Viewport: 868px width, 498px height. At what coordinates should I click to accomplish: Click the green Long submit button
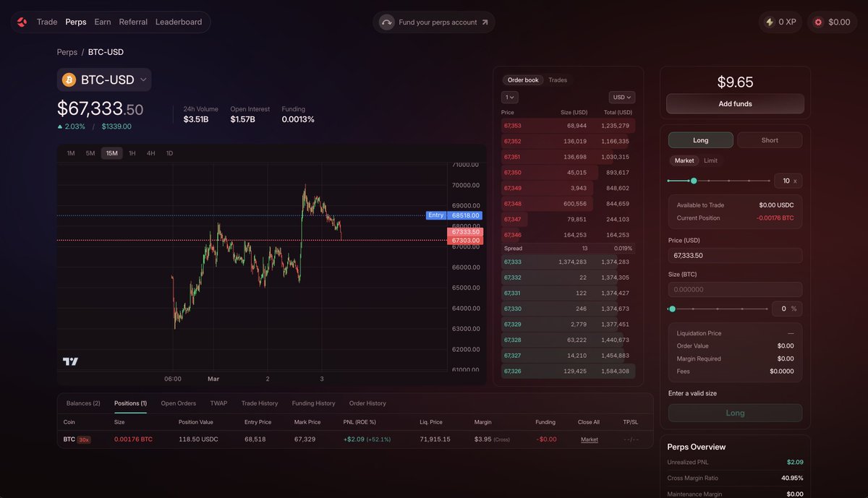point(735,413)
